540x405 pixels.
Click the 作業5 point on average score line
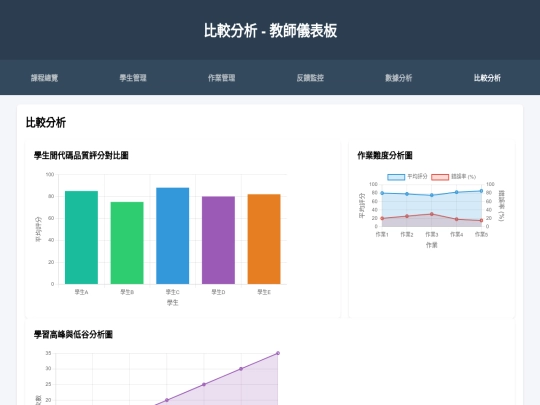coord(481,191)
